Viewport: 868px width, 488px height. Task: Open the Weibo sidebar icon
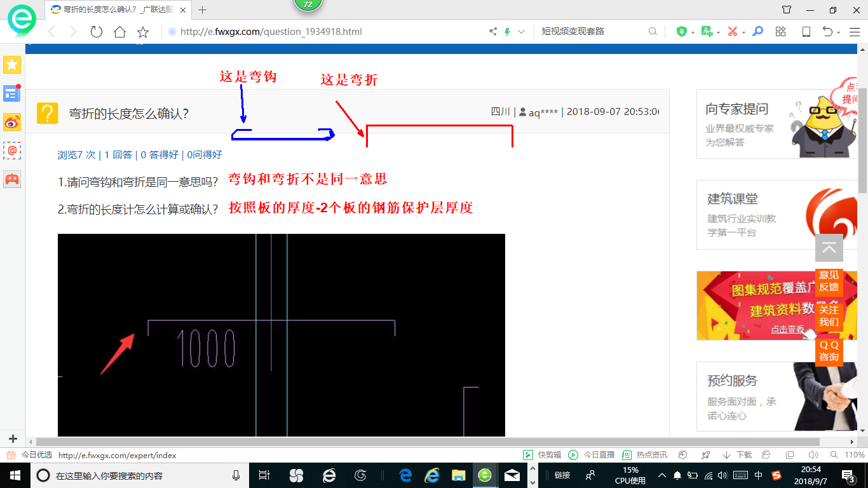(12, 122)
